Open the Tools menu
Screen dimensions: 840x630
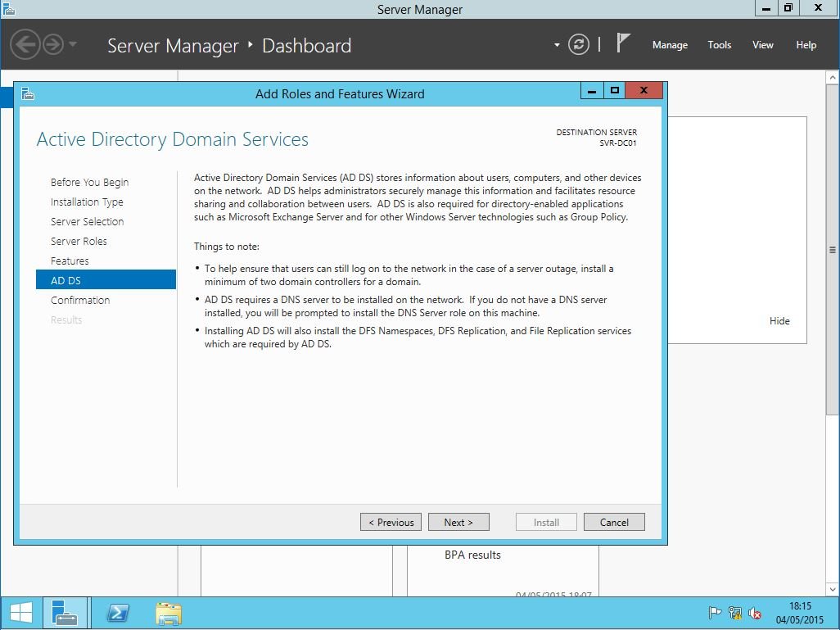click(x=720, y=45)
